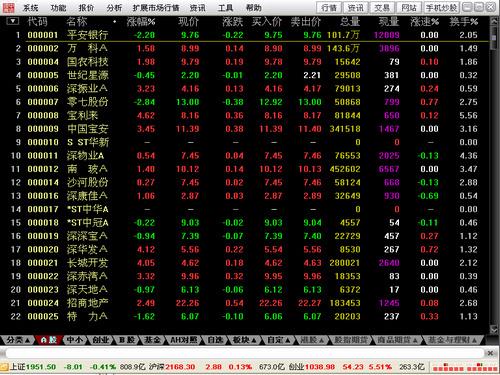Open the 帮助 menu
500x375 pixels.
254,8
